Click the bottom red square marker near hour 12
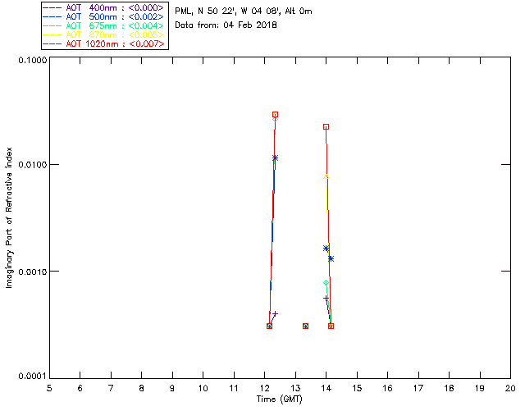 [x=270, y=326]
